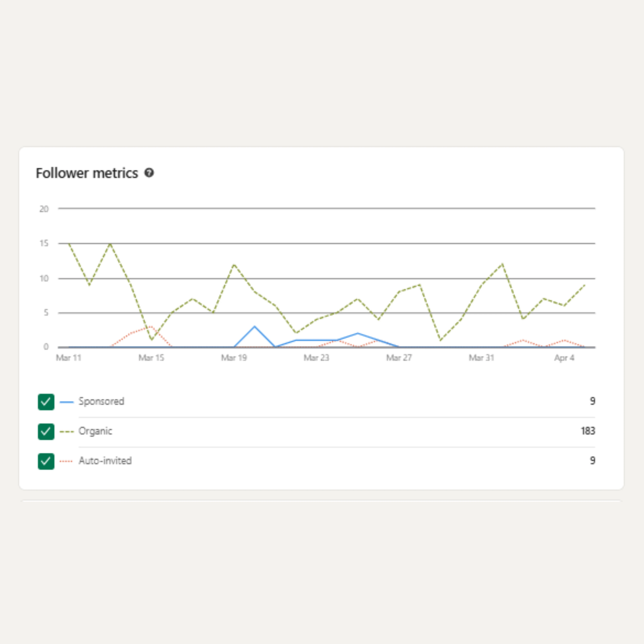The height and width of the screenshot is (644, 644).
Task: Select the Mar 23 axis label
Action: click(316, 358)
